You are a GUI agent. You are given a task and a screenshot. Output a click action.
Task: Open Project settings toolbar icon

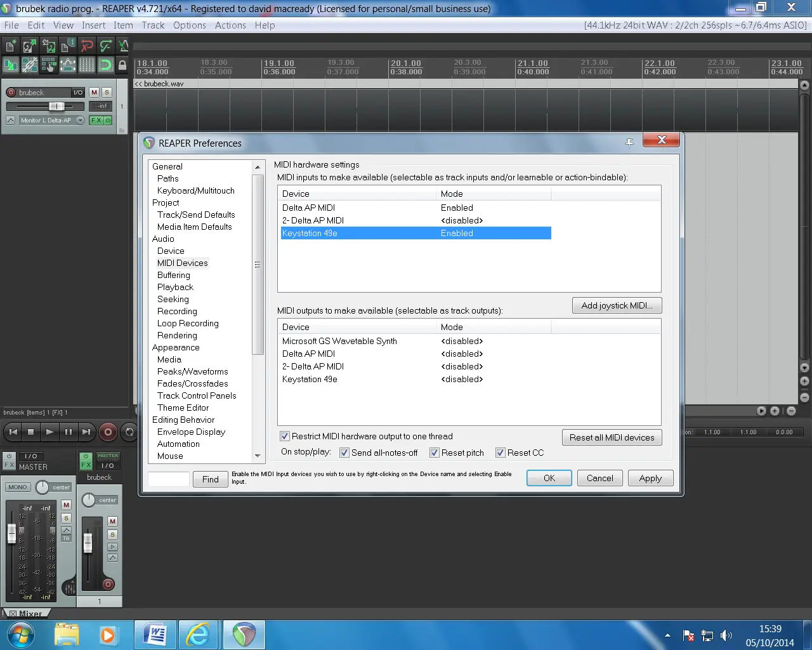point(67,46)
